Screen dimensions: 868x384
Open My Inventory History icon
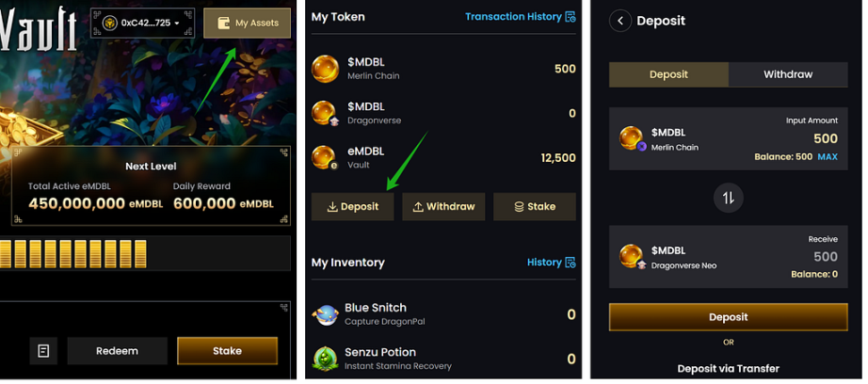click(x=571, y=263)
